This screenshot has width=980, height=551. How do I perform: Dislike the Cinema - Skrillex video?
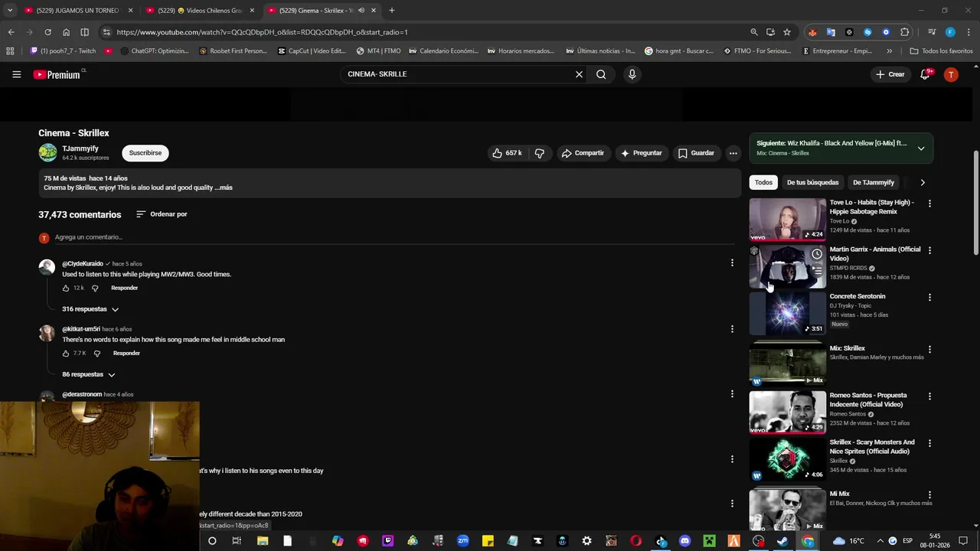(x=540, y=153)
